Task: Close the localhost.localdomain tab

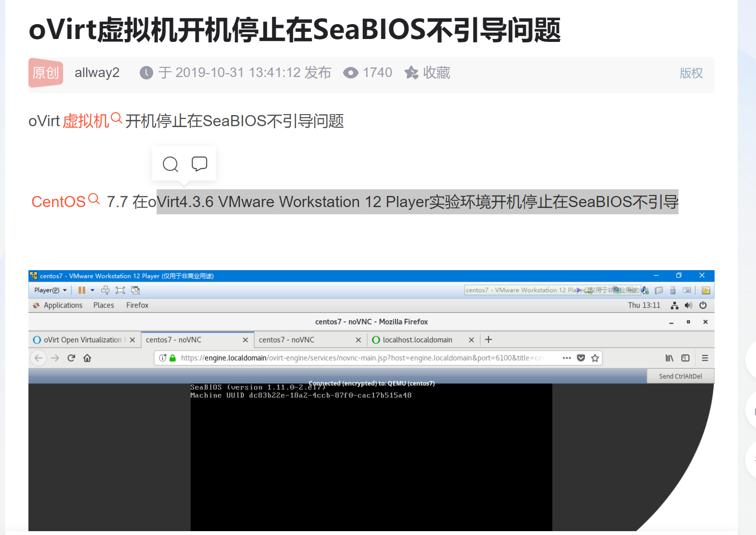Action: (471, 340)
